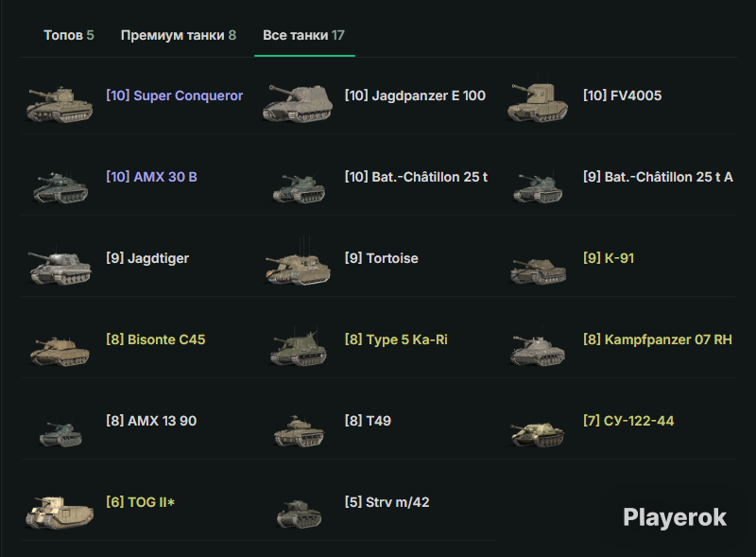Click the Strv m/42 tank thumbnail

point(299,513)
